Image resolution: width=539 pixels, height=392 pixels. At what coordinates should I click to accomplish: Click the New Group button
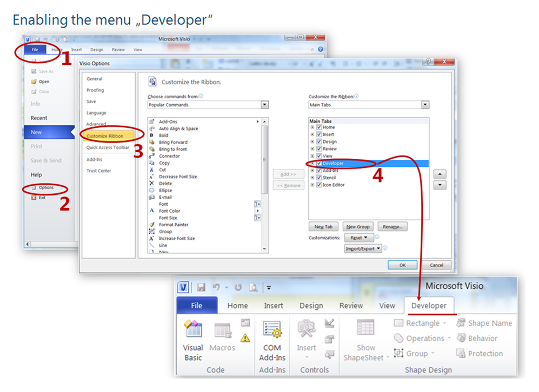pyautogui.click(x=358, y=227)
